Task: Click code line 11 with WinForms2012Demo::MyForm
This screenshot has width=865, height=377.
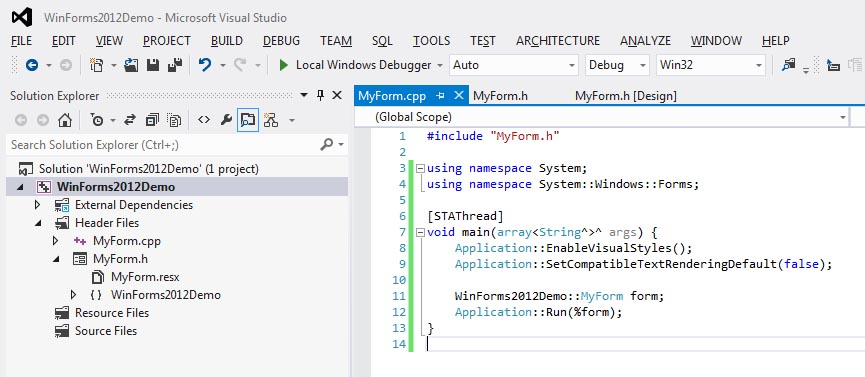Action: click(x=559, y=296)
